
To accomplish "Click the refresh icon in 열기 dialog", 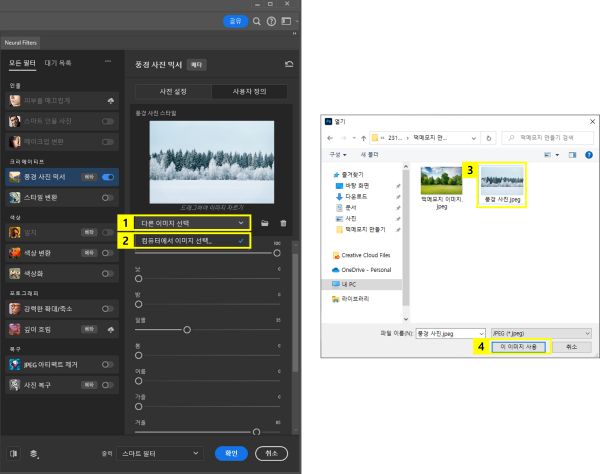I will pyautogui.click(x=489, y=138).
